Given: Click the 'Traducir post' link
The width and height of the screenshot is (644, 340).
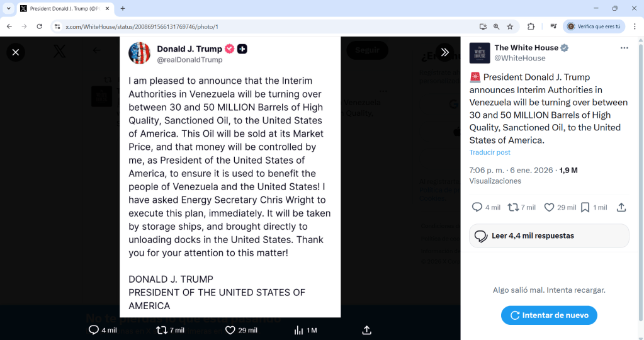Looking at the screenshot, I should click(490, 152).
